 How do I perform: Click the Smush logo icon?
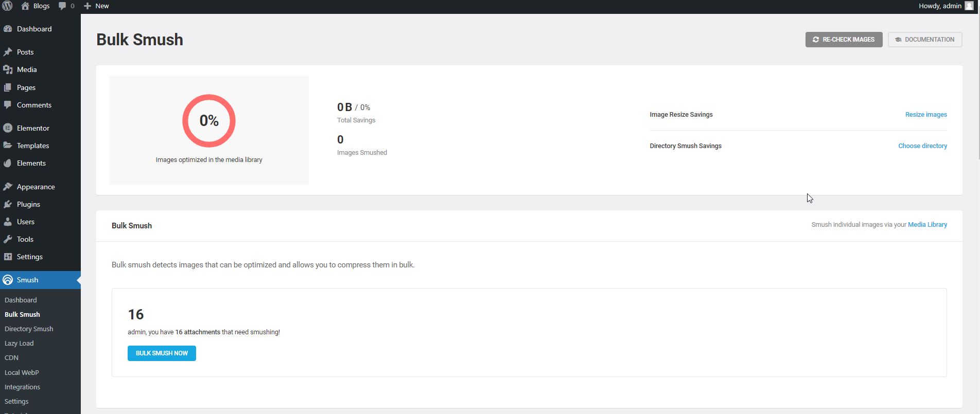[x=8, y=280]
